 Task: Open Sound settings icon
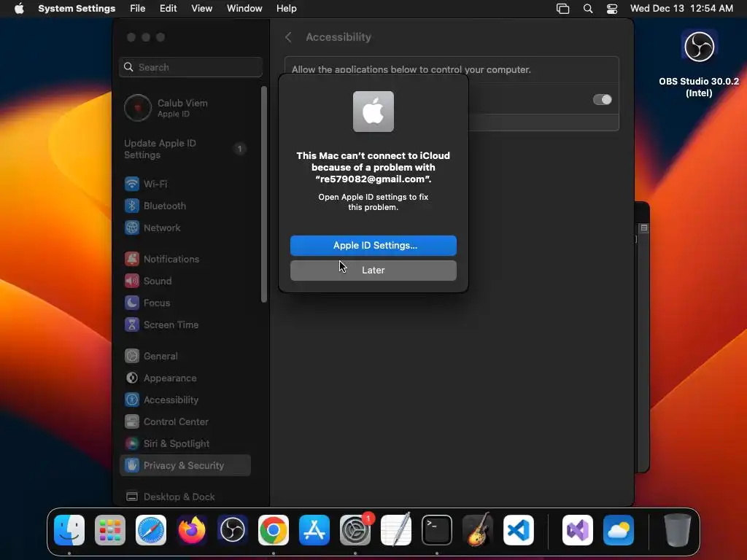pos(132,281)
